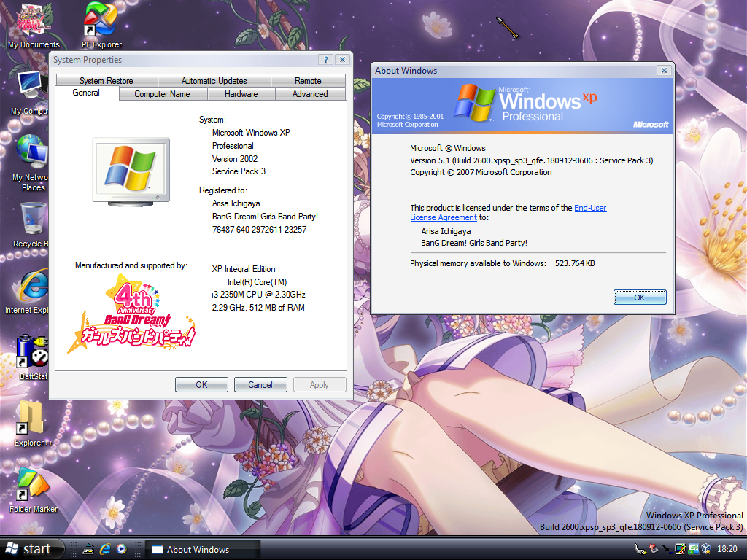Switch to About Windows taskbar button

click(203, 550)
